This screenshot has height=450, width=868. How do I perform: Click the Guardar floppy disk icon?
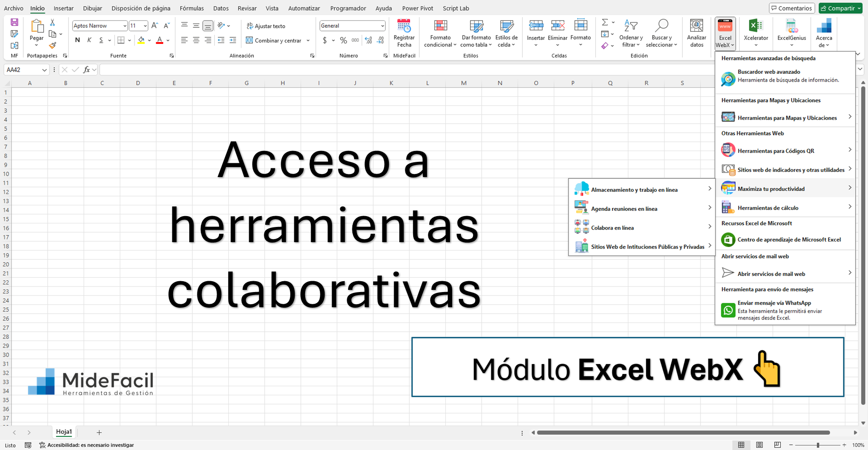tap(14, 23)
